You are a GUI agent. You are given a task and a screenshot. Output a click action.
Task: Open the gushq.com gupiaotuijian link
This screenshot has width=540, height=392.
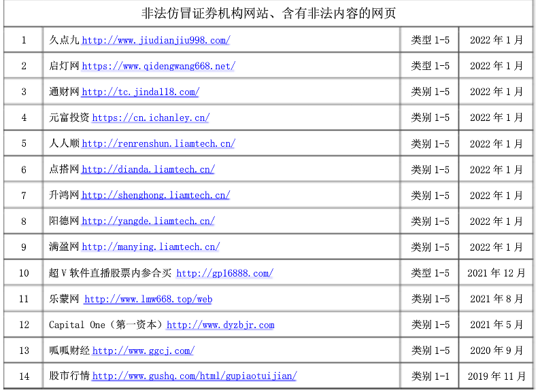[195, 376]
